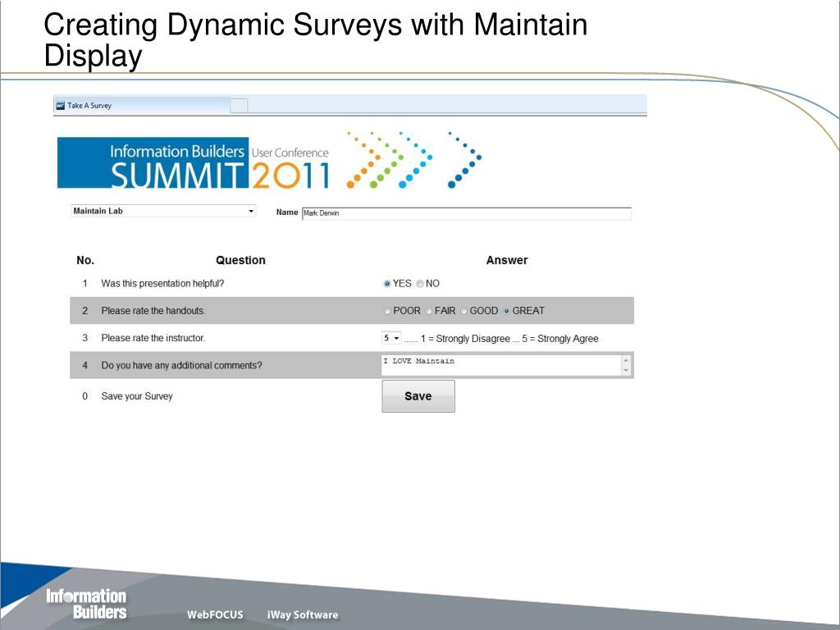
Task: Click the Information Builders footer logo
Action: tap(86, 604)
